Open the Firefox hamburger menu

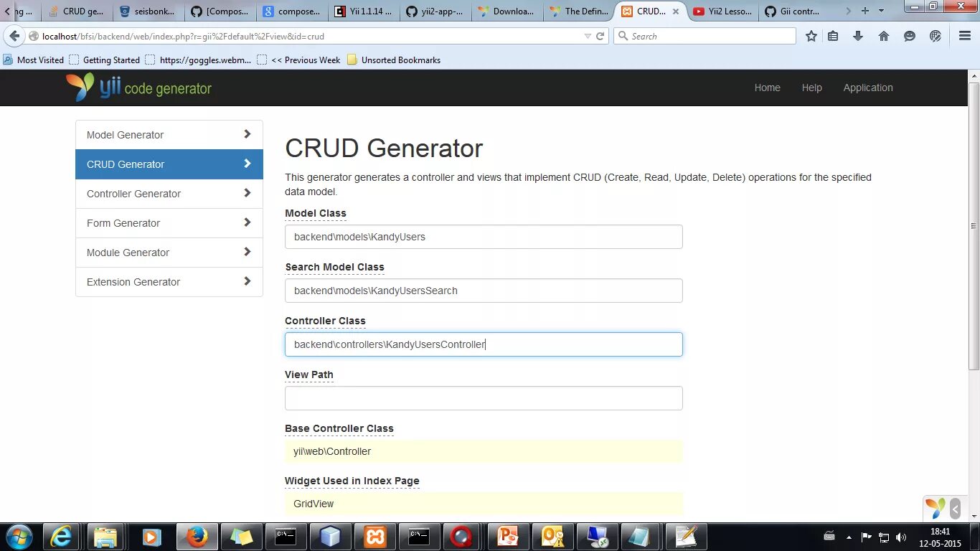coord(965,36)
